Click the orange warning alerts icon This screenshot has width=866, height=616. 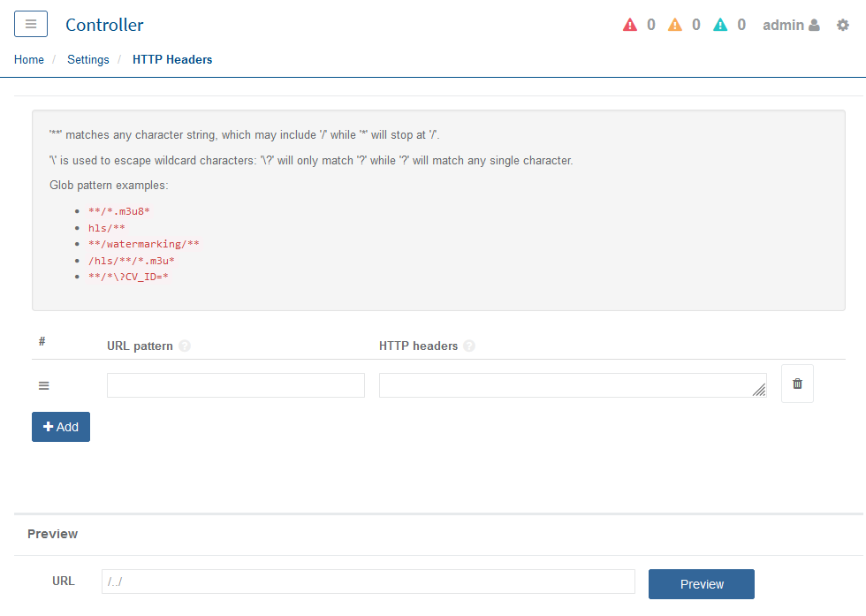coord(675,25)
